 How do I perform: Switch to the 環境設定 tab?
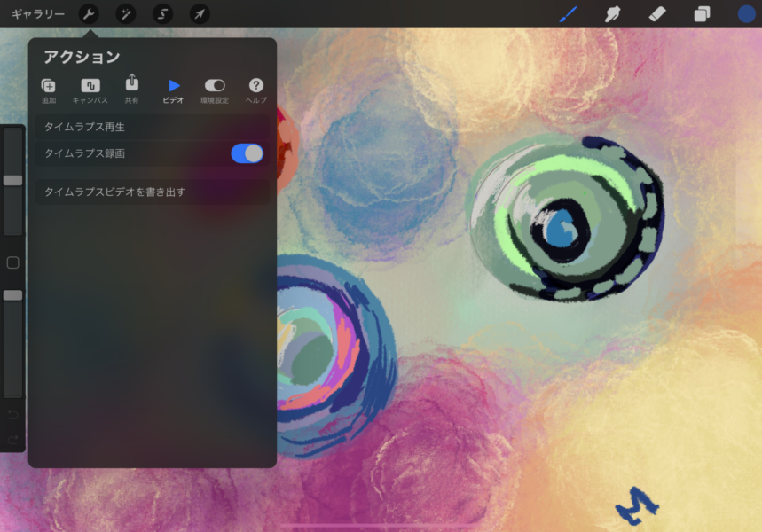[x=215, y=90]
